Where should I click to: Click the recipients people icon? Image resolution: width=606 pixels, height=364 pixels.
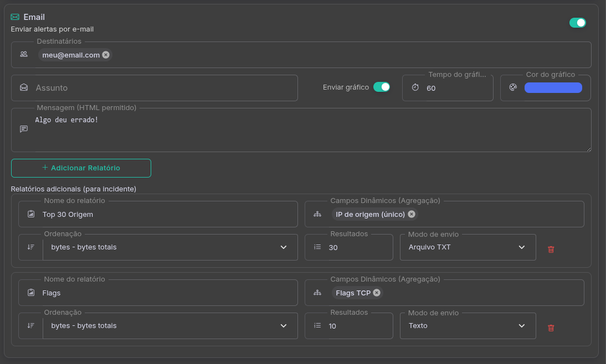coord(24,54)
